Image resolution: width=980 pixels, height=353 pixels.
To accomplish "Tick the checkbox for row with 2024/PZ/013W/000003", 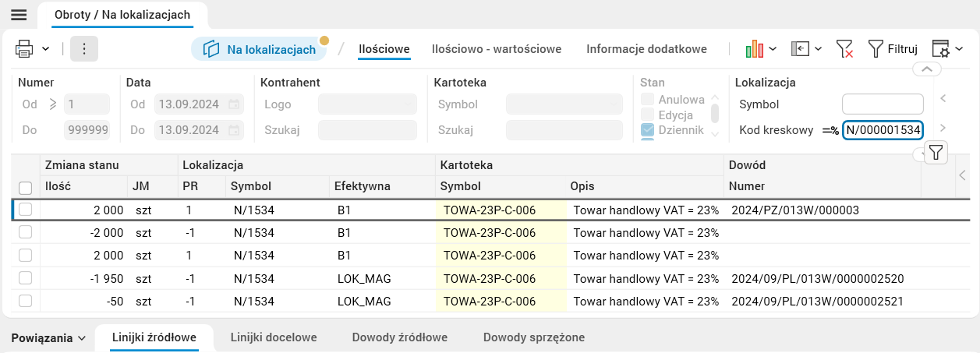I will [x=26, y=210].
